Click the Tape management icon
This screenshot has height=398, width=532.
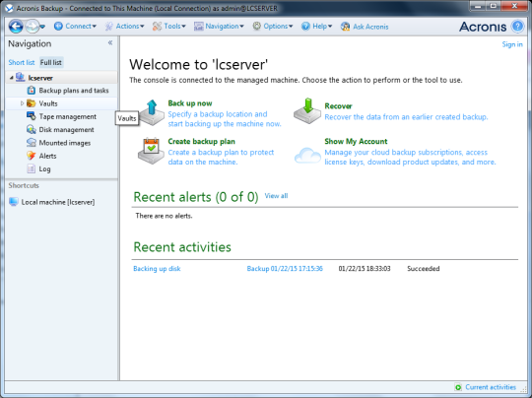click(32, 116)
